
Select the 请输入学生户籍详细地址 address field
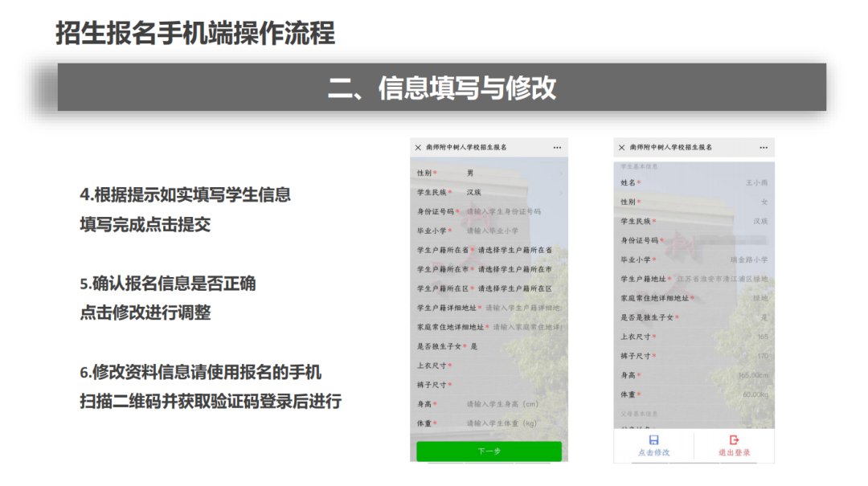522,308
